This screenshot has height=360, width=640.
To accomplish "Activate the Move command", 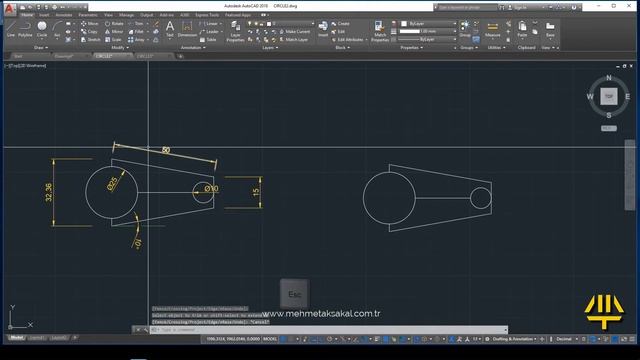I will 89,24.
